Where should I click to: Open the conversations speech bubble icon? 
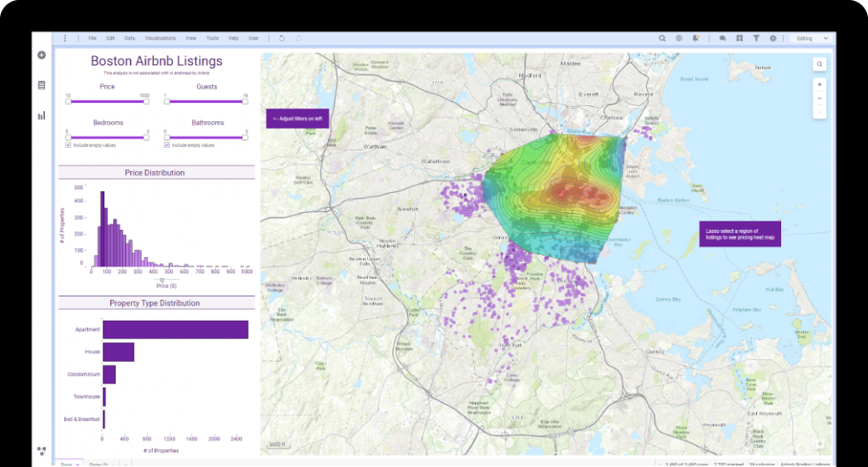[x=723, y=38]
